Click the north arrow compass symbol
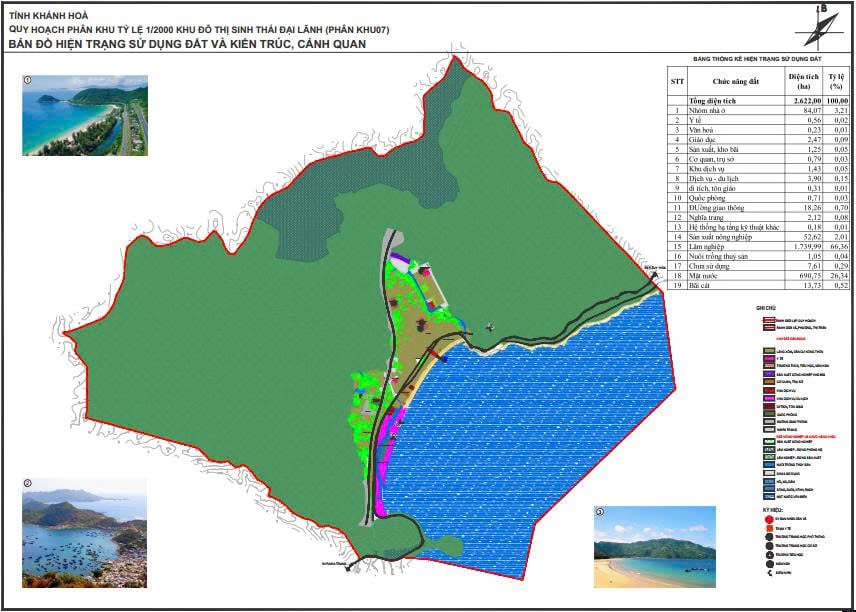Viewport: 856px width, 612px height. tap(822, 23)
